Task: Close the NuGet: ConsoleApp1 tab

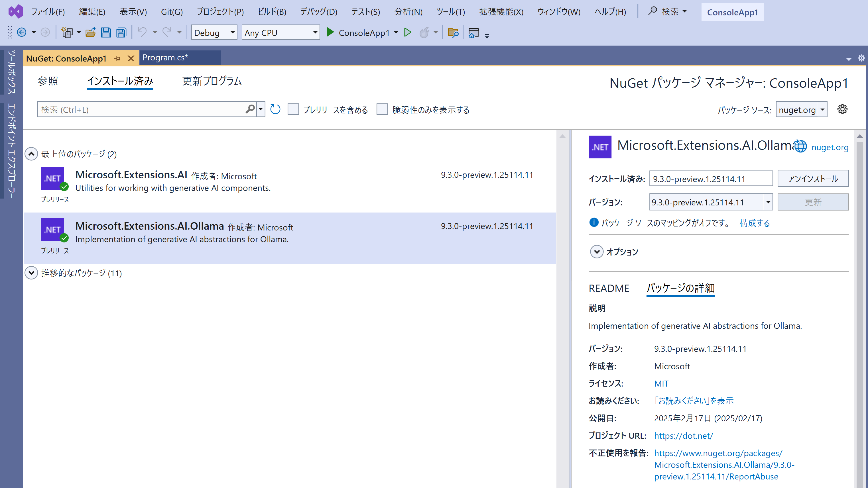Action: 131,59
